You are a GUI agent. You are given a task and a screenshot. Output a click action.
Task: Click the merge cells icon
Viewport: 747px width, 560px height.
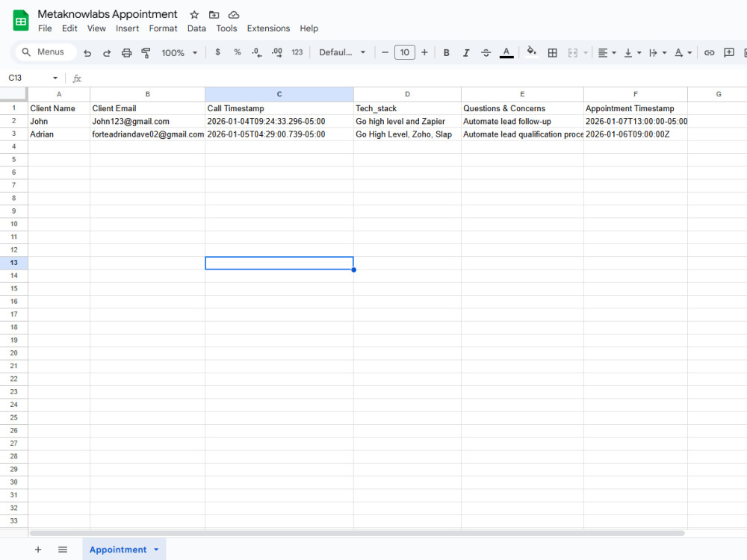pyautogui.click(x=573, y=52)
